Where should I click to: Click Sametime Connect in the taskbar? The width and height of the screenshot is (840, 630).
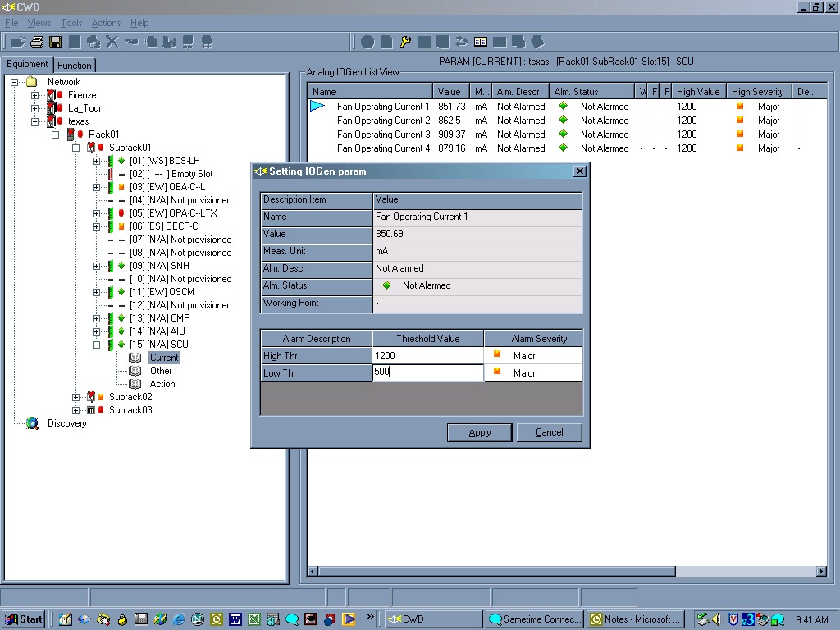(x=536, y=619)
